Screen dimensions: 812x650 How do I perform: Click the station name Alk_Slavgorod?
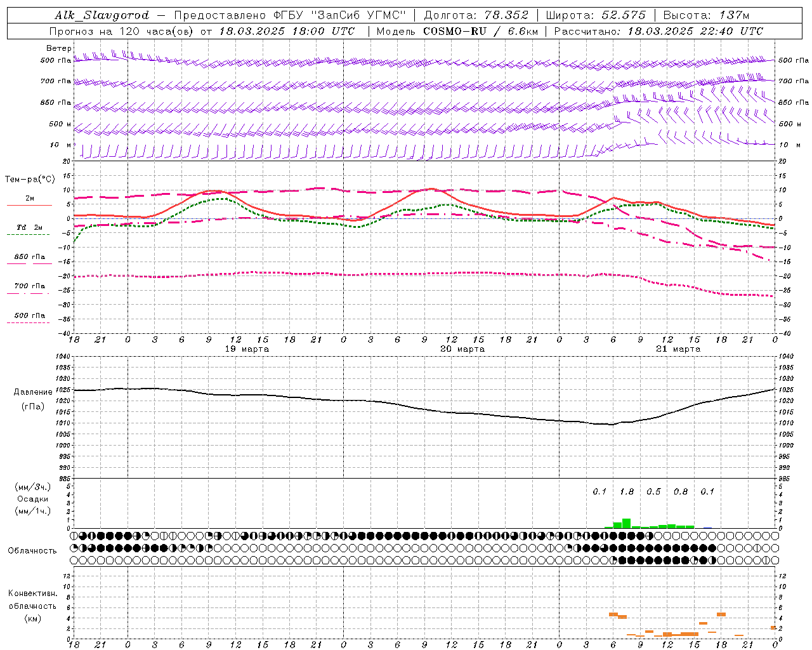point(102,15)
